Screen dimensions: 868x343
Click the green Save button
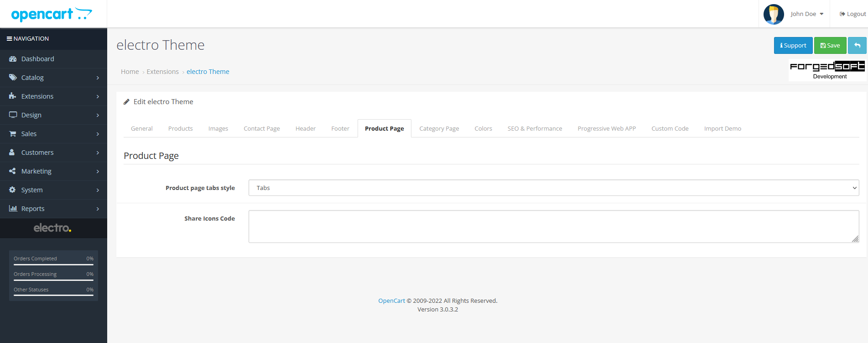(830, 46)
